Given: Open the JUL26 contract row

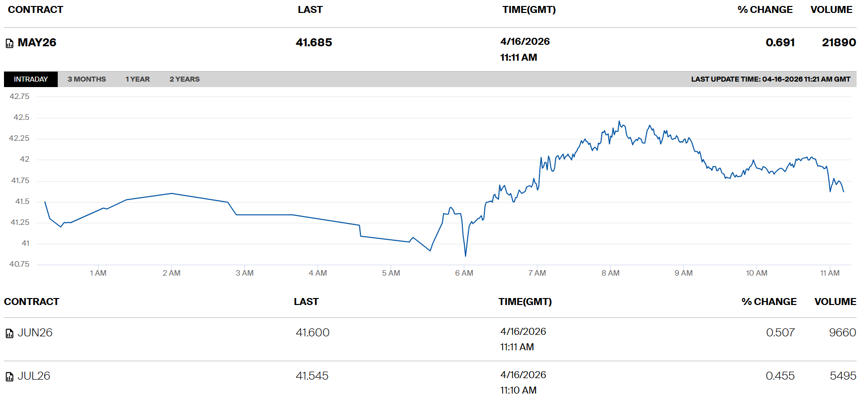Looking at the screenshot, I should click(34, 376).
